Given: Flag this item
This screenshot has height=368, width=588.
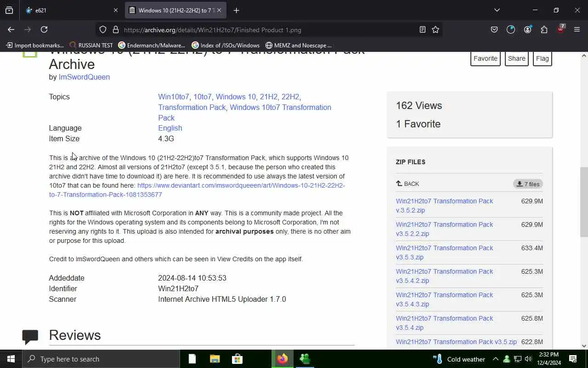Looking at the screenshot, I should coord(542,58).
